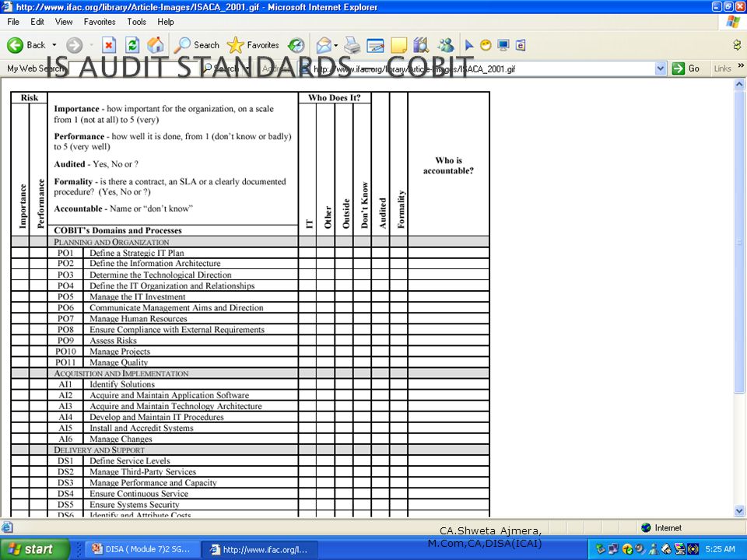Viewport: 747px width, 560px height.
Task: Click the network computers tray icon
Action: (x=614, y=549)
